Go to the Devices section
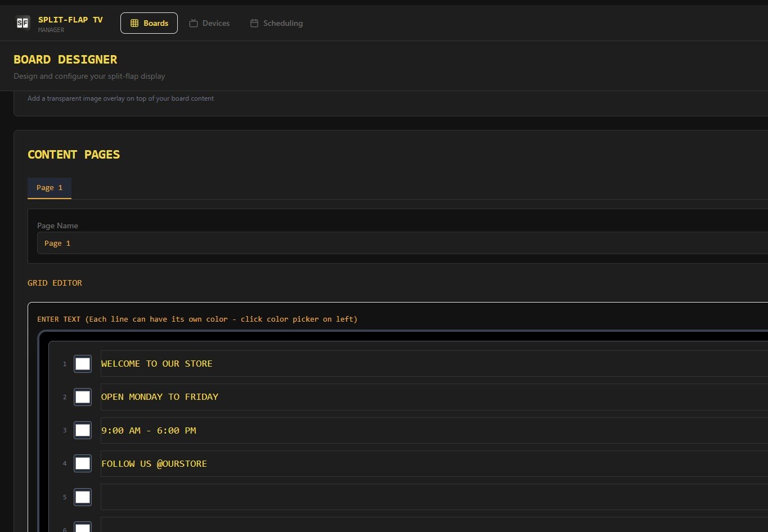The width and height of the screenshot is (768, 532). (x=209, y=23)
